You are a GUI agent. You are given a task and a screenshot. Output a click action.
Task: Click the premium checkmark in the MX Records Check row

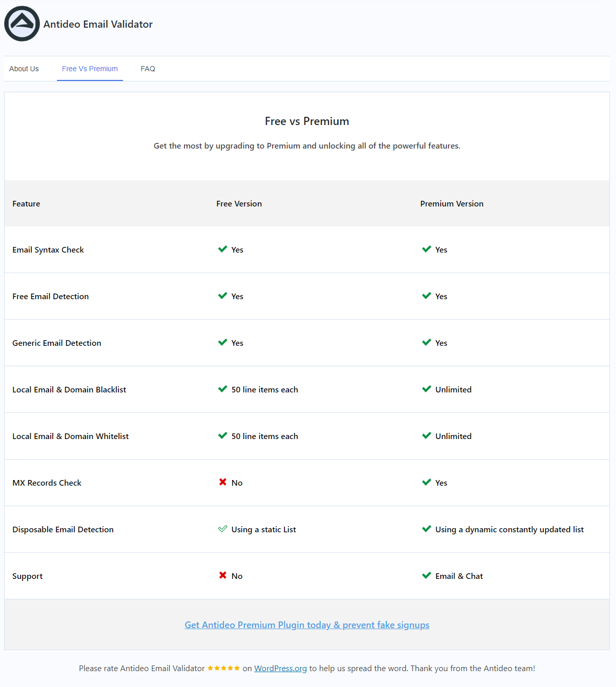point(426,482)
